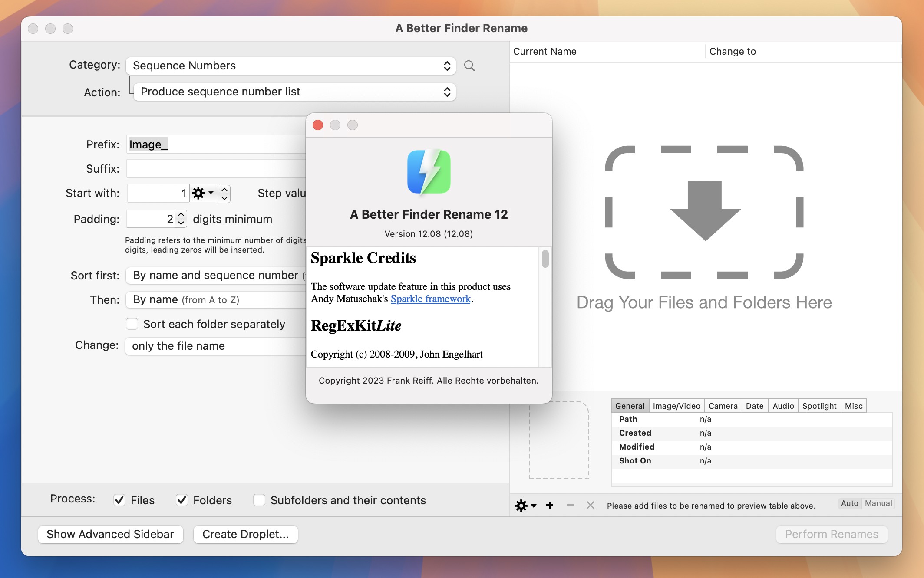The height and width of the screenshot is (578, 924).
Task: Close the About window with the red button
Action: pyautogui.click(x=318, y=125)
